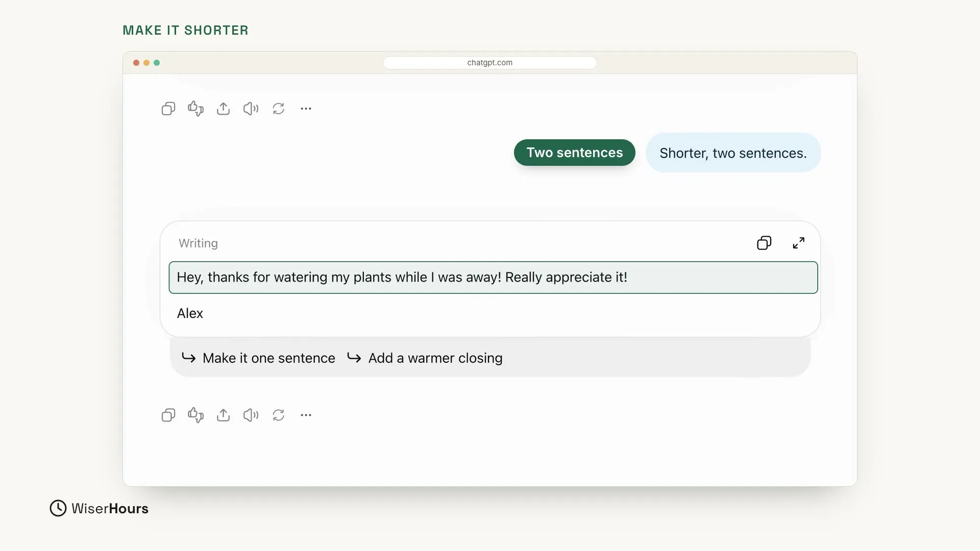The height and width of the screenshot is (551, 980).
Task: Select the 'Shorter, two sentences.' message bubble
Action: coord(733,153)
